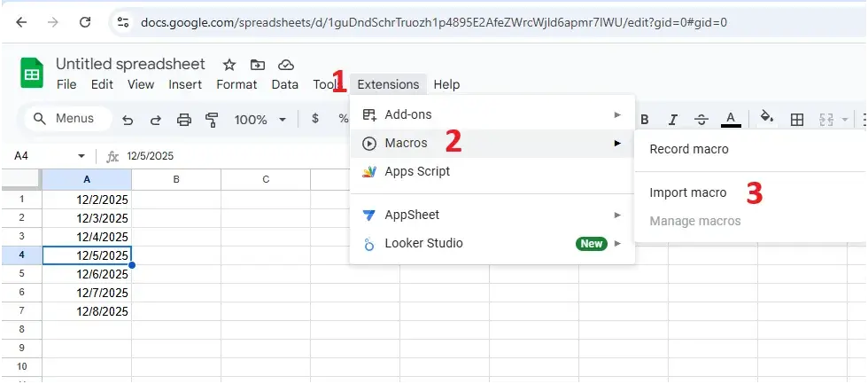Viewport: 868px width, 384px height.
Task: Open the Borders tool
Action: (x=797, y=120)
